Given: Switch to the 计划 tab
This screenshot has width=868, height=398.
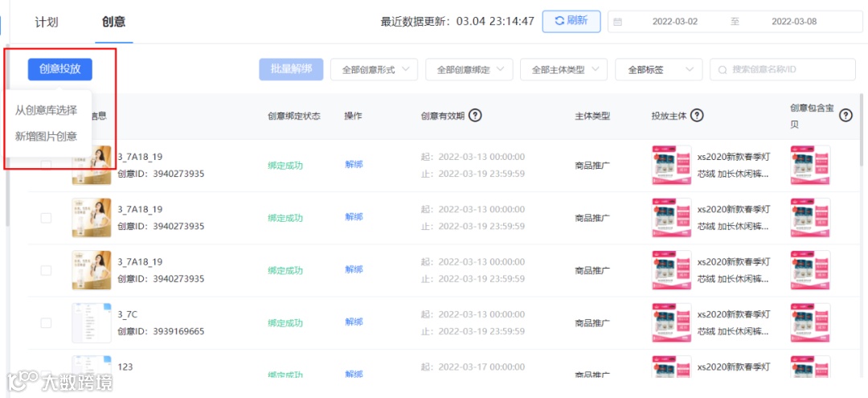Looking at the screenshot, I should [x=47, y=23].
